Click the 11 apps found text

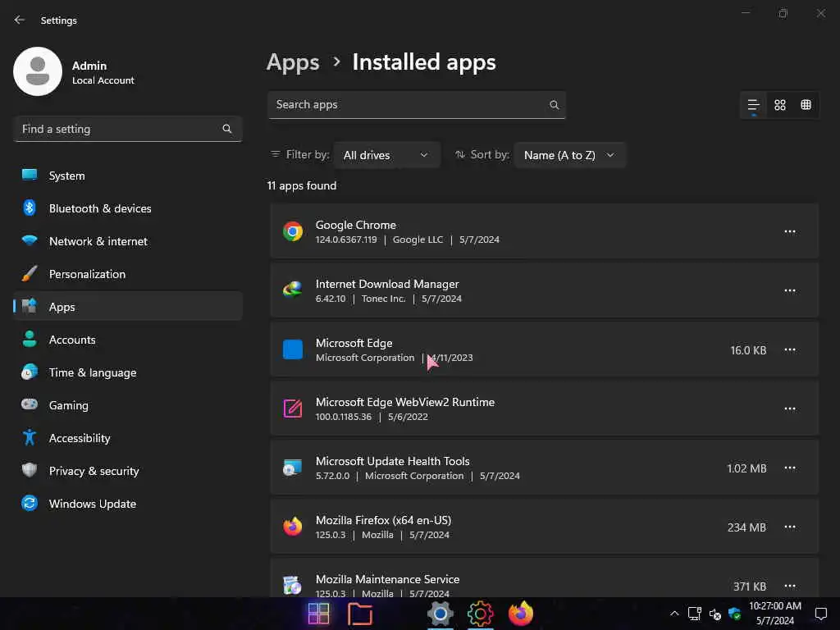point(302,186)
